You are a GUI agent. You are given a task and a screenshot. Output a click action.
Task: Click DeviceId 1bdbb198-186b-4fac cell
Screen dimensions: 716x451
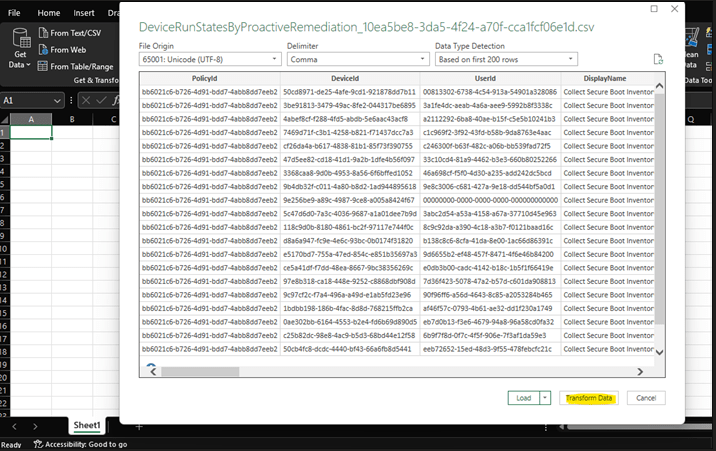350,308
